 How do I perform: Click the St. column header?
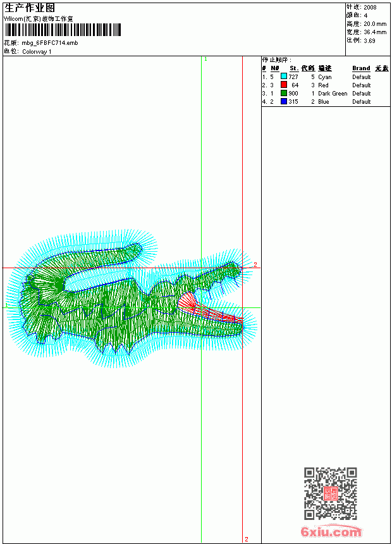click(x=294, y=68)
